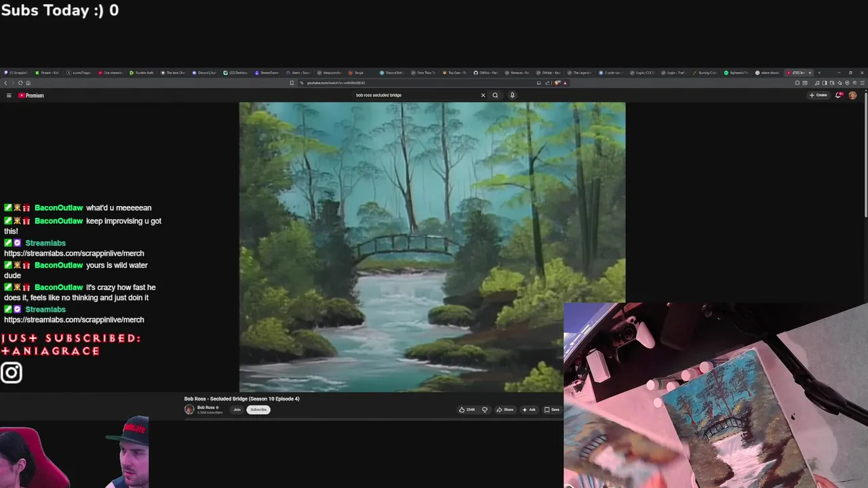Start voice search with microphone icon
868x488 pixels.
pyautogui.click(x=512, y=95)
